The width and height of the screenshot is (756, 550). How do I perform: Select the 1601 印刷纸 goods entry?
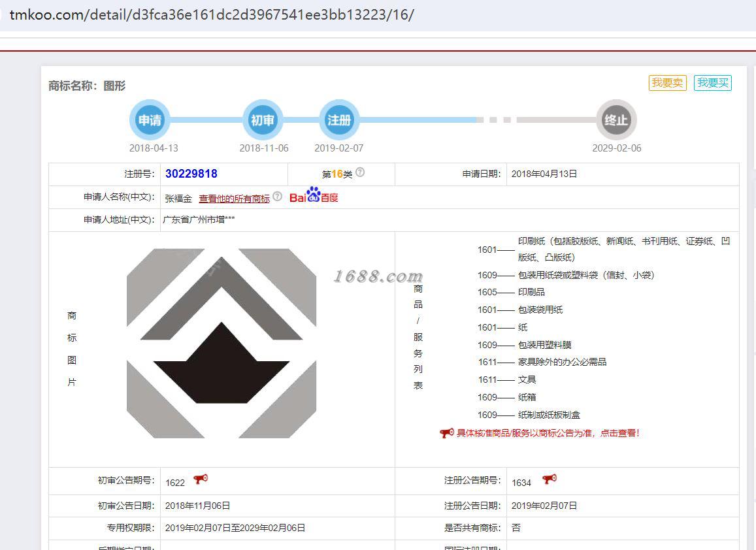(604, 250)
